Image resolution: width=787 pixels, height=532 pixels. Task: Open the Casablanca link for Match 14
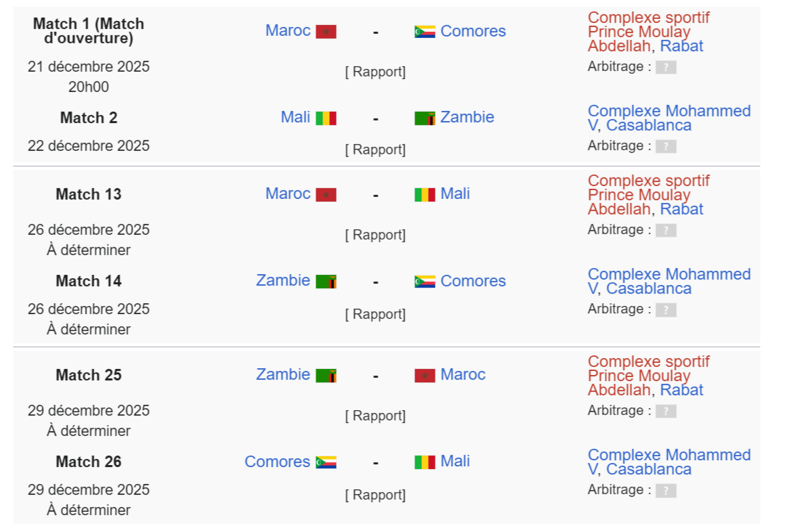tap(649, 288)
